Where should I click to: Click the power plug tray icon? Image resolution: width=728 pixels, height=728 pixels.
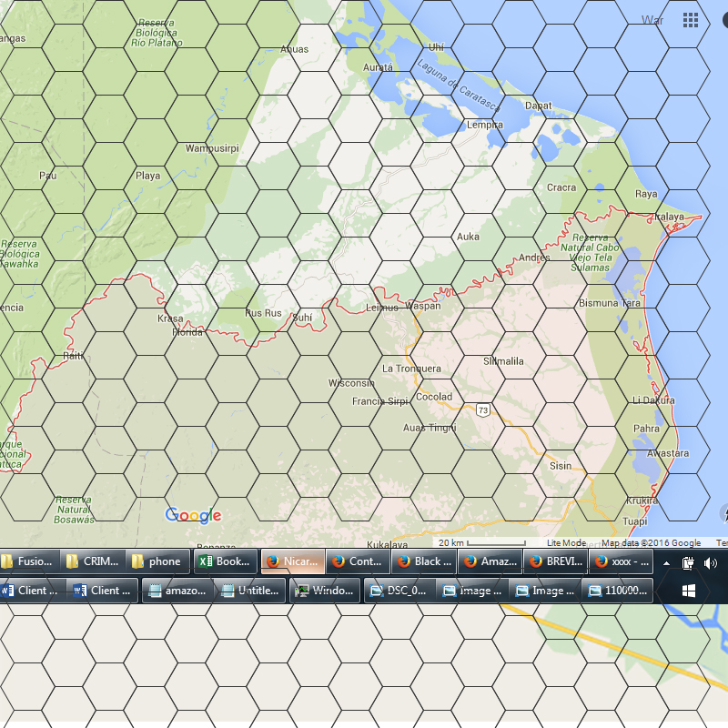click(688, 563)
